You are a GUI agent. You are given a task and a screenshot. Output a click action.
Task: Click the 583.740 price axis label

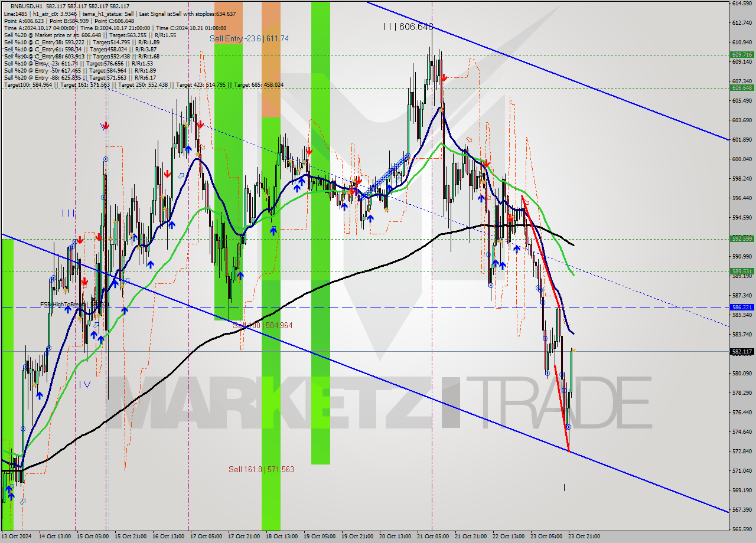tap(742, 334)
